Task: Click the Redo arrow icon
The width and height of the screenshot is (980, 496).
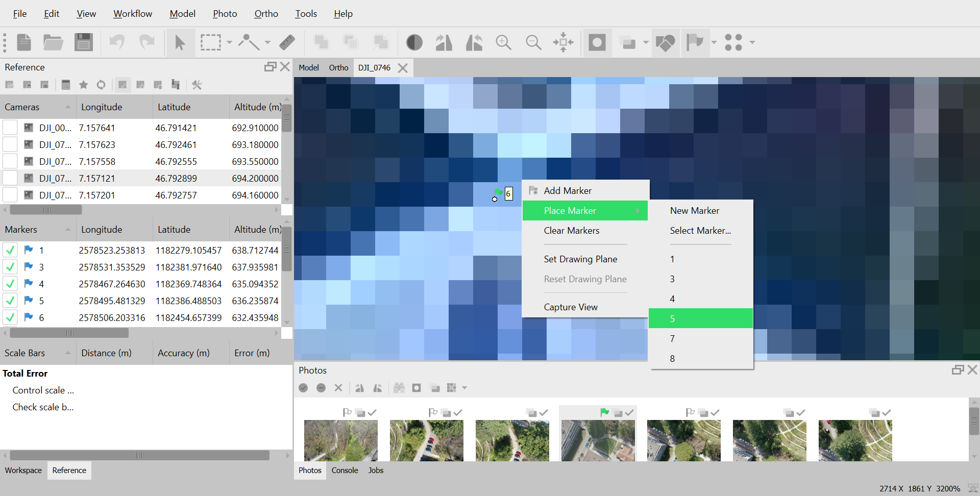Action: tap(147, 42)
